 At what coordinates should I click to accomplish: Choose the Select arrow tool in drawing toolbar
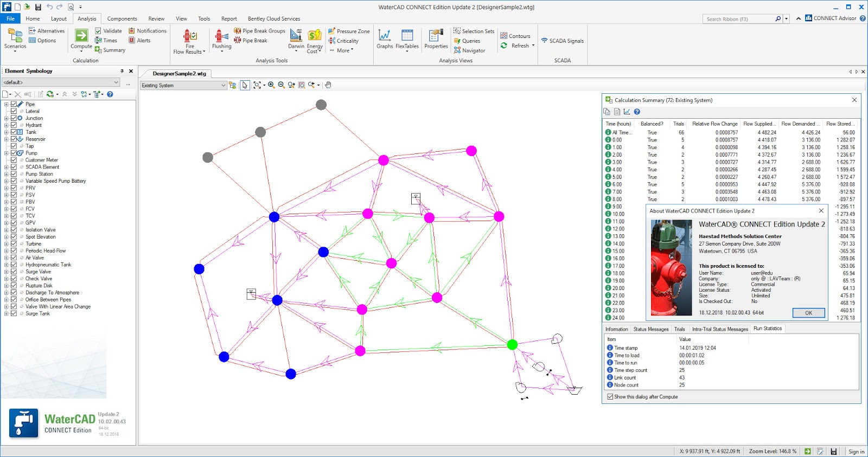[245, 85]
